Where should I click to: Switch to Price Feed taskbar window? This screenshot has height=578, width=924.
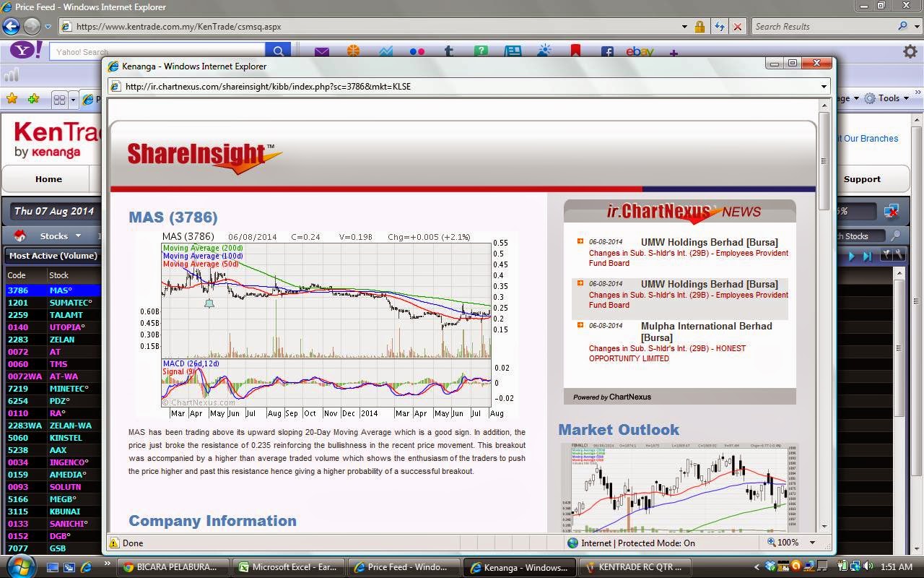tap(404, 567)
